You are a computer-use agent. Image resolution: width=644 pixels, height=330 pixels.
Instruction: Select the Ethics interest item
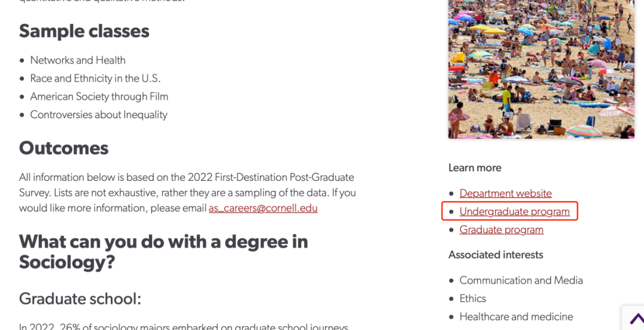pyautogui.click(x=472, y=298)
